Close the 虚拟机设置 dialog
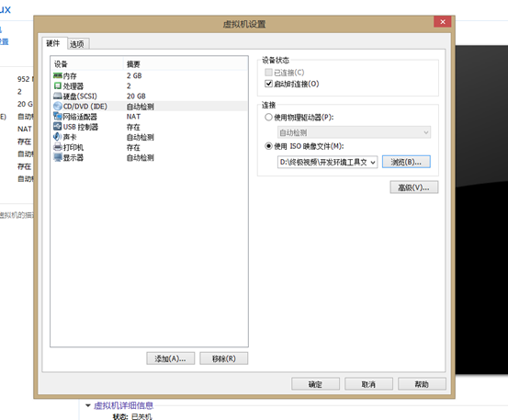Screen dimensions: 508x420 click(x=443, y=22)
